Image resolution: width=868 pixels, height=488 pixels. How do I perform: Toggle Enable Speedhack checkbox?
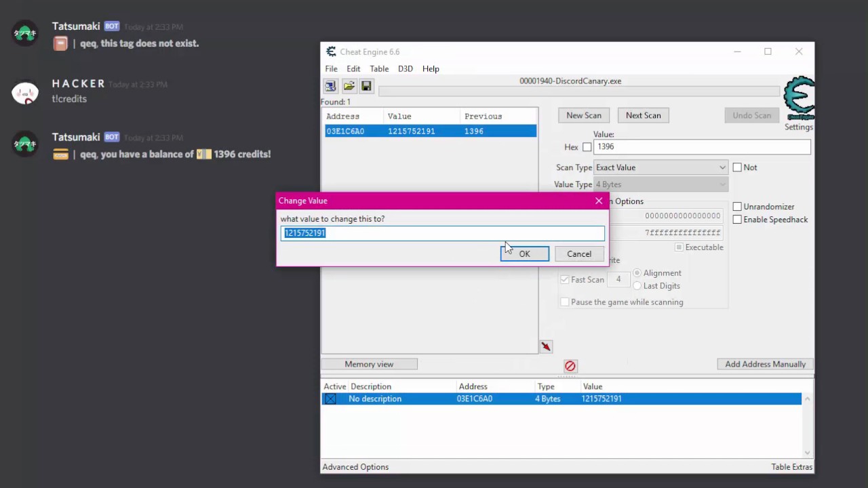pyautogui.click(x=737, y=220)
